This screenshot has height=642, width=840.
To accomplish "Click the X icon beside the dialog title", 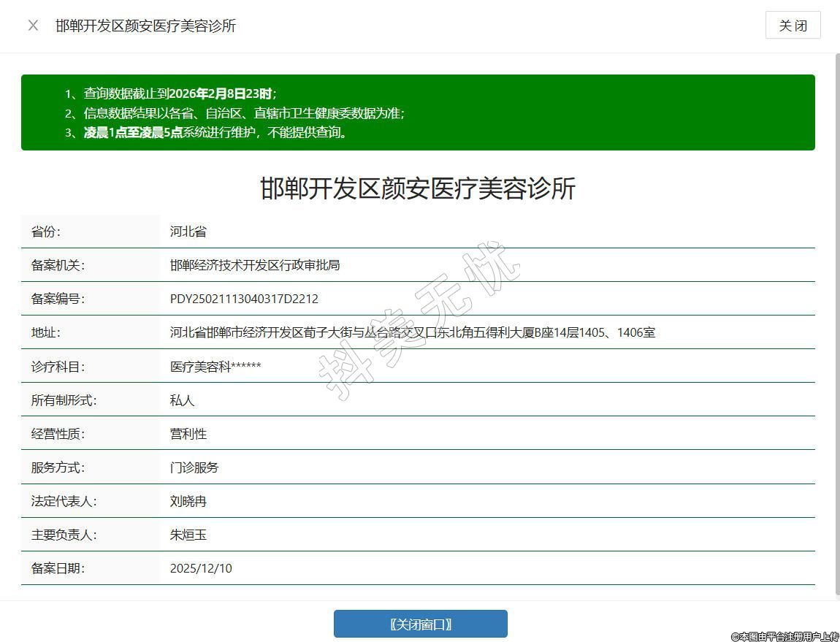I will point(33,26).
